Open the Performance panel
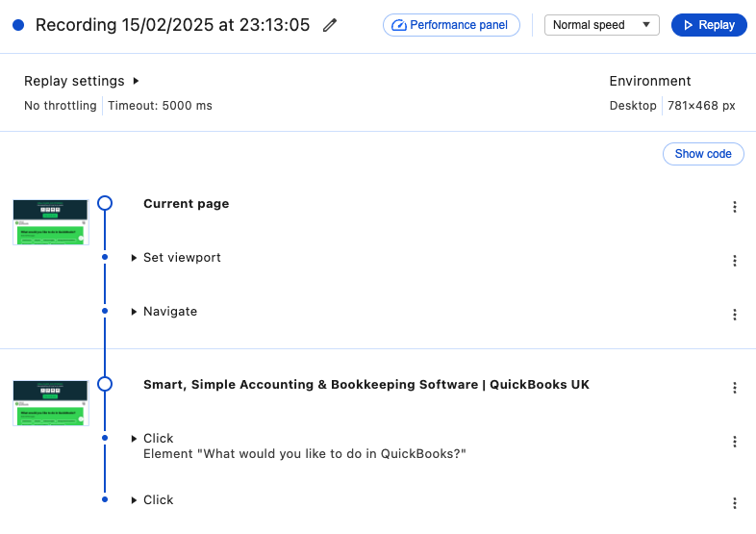This screenshot has width=756, height=534. (451, 25)
